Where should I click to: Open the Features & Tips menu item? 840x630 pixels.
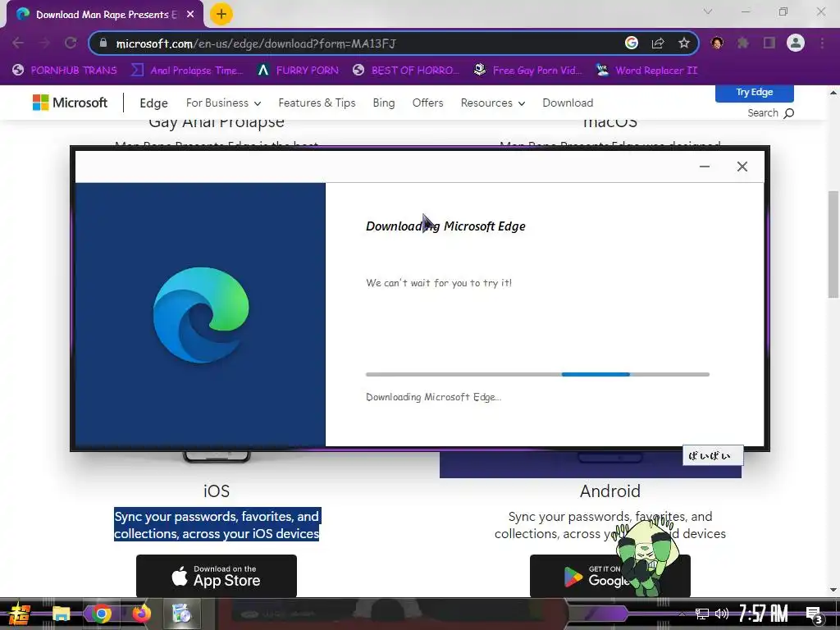[317, 103]
